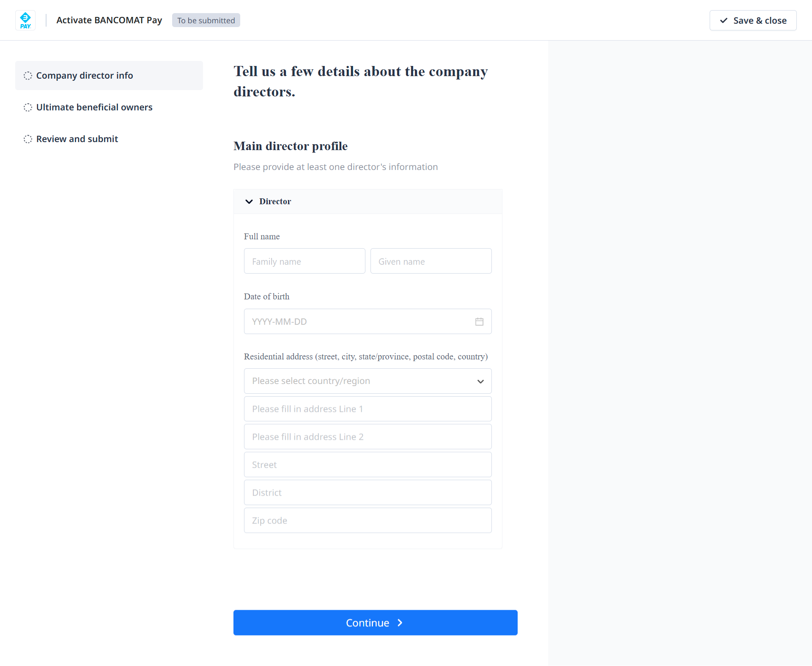Screen dimensions: 812x666
Task: Click the checkmark icon in Save & close
Action: [724, 20]
